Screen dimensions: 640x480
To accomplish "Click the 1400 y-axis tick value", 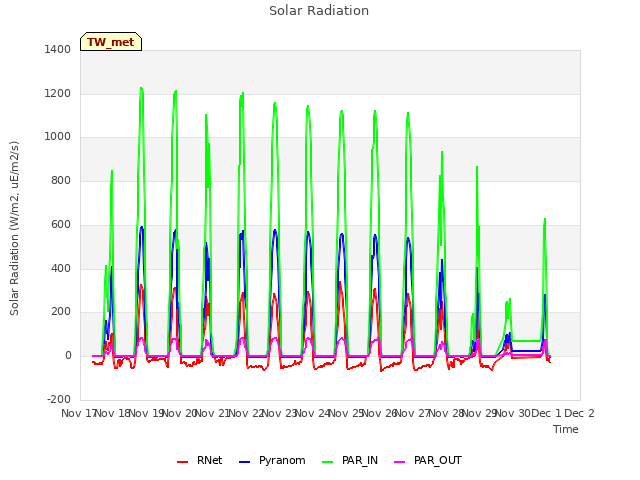I will coord(58,50).
